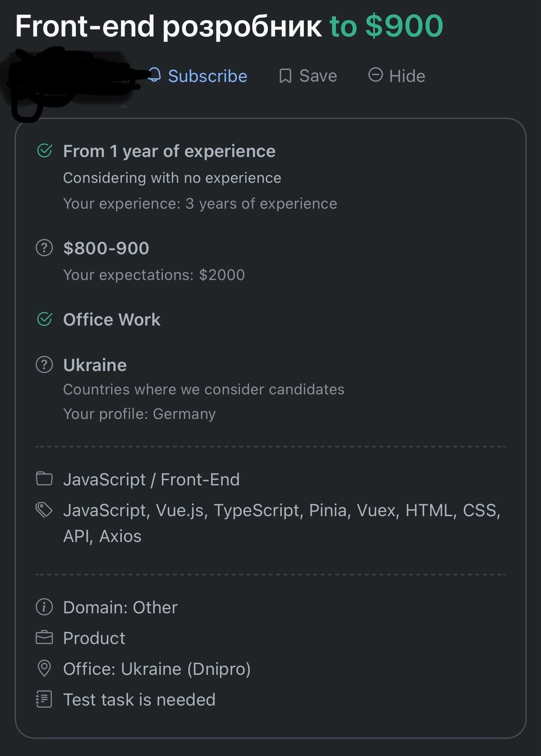Click the question mark icon beside $800-900

[x=44, y=248]
